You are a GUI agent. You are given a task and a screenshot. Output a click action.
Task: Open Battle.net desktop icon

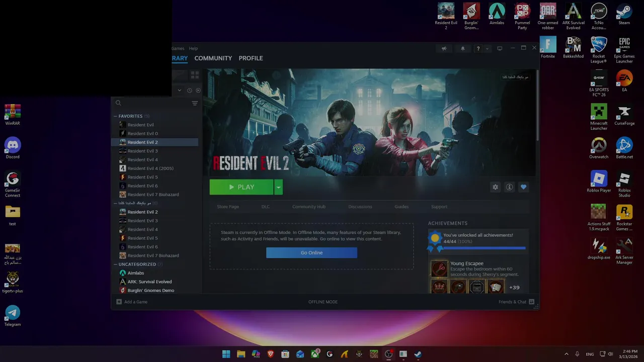(x=624, y=148)
